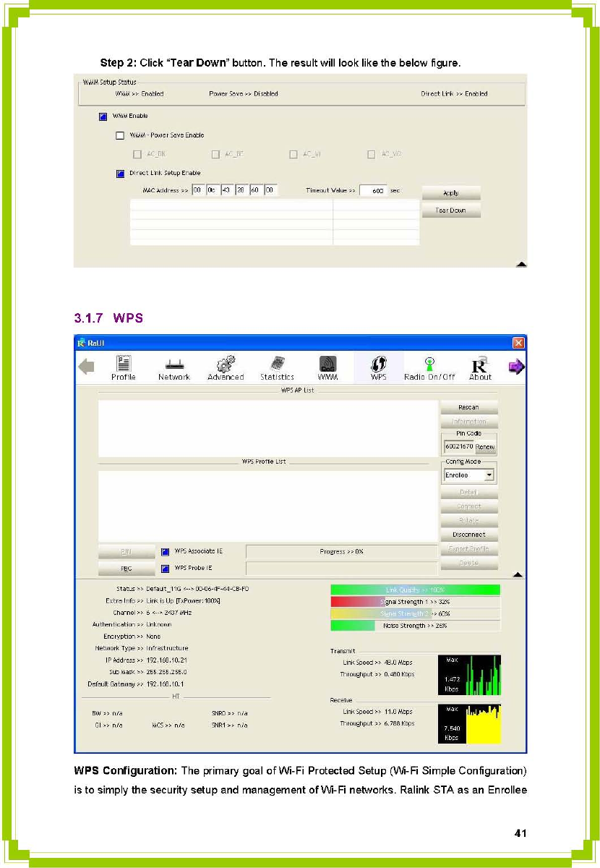Click the Tear Down button
This screenshot has width=600, height=868.
tap(451, 210)
